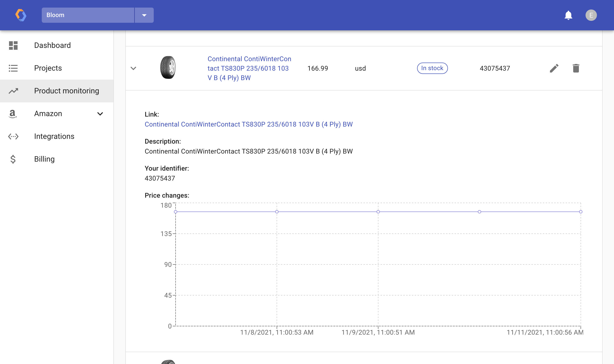Open the Bloom project dropdown arrow
614x364 pixels.
(x=144, y=15)
